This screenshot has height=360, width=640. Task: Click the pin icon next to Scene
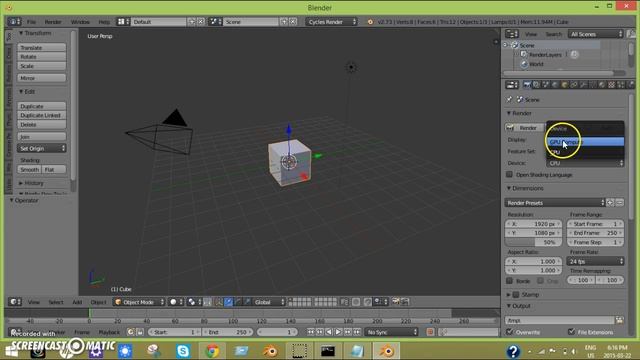[x=509, y=99]
